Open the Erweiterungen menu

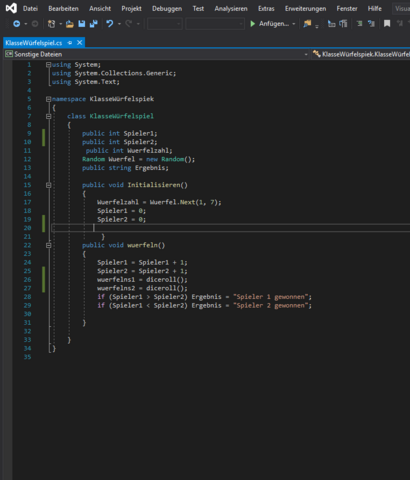click(305, 9)
